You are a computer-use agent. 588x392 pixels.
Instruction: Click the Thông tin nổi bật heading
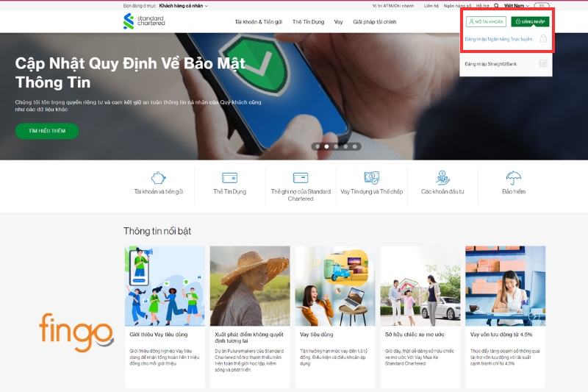click(x=157, y=231)
